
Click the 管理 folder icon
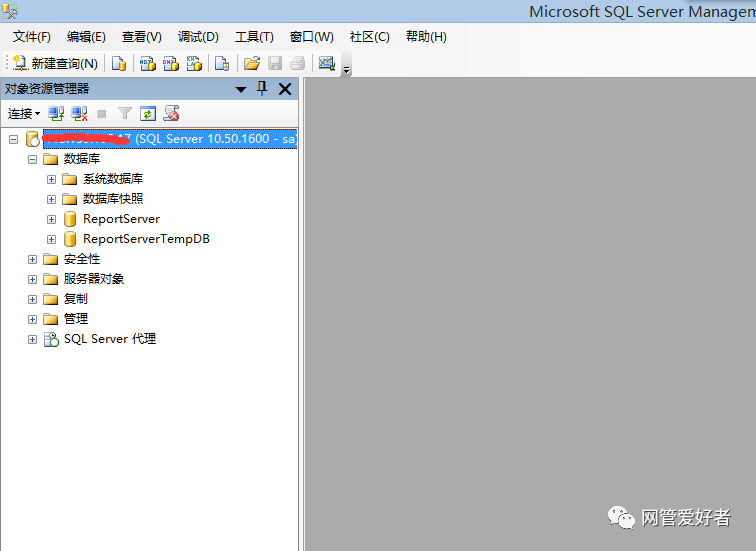[51, 319]
